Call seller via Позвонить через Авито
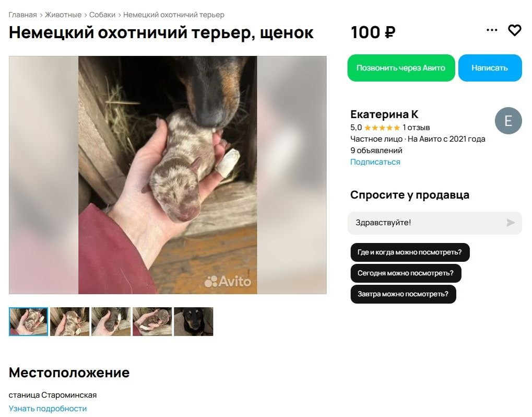 click(x=400, y=68)
